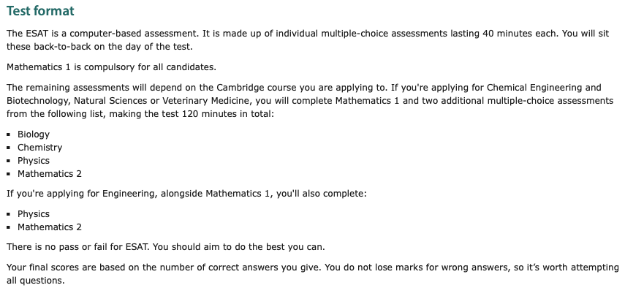Click 'Mathematics 1 is compulsory' sentence
644x296 pixels.
coord(111,67)
